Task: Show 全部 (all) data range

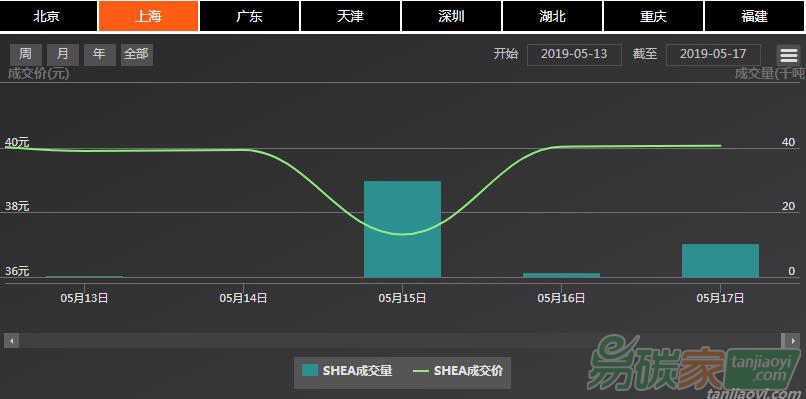Action: 137,55
